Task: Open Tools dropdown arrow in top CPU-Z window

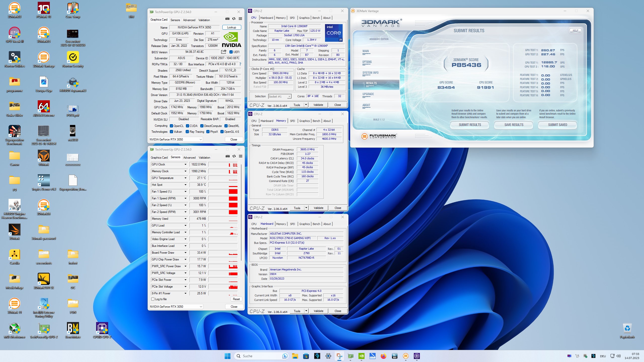Action: tap(306, 105)
